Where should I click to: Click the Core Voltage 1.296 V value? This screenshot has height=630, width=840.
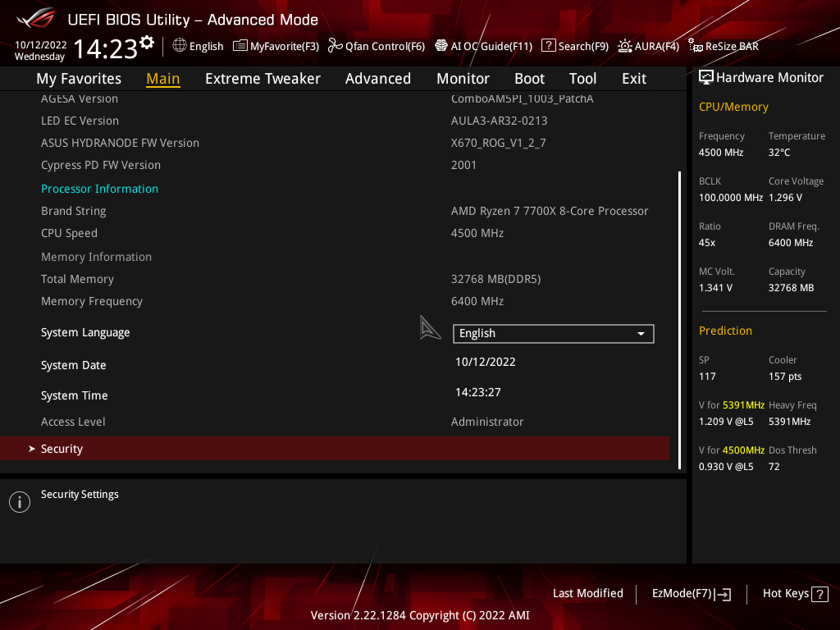coord(785,197)
